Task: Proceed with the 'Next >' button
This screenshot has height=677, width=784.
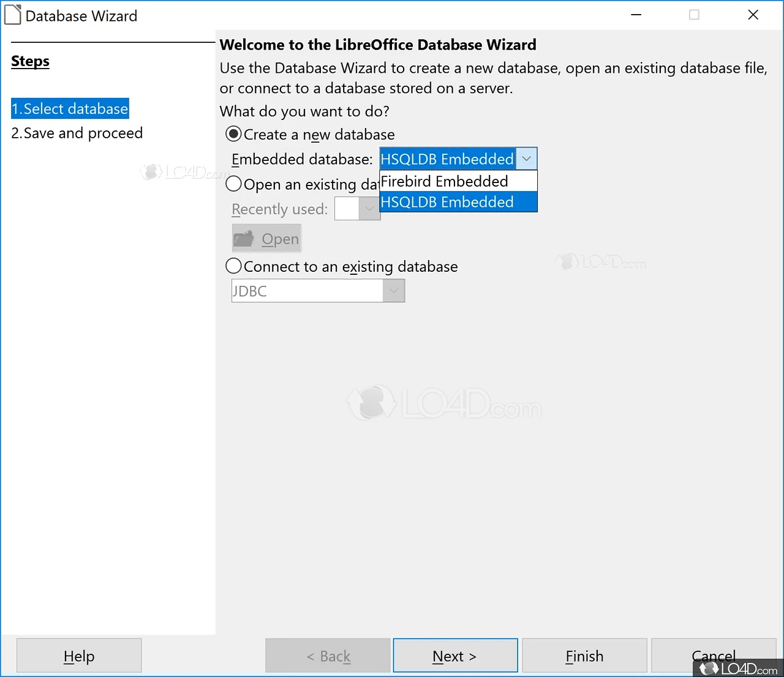Action: [455, 656]
